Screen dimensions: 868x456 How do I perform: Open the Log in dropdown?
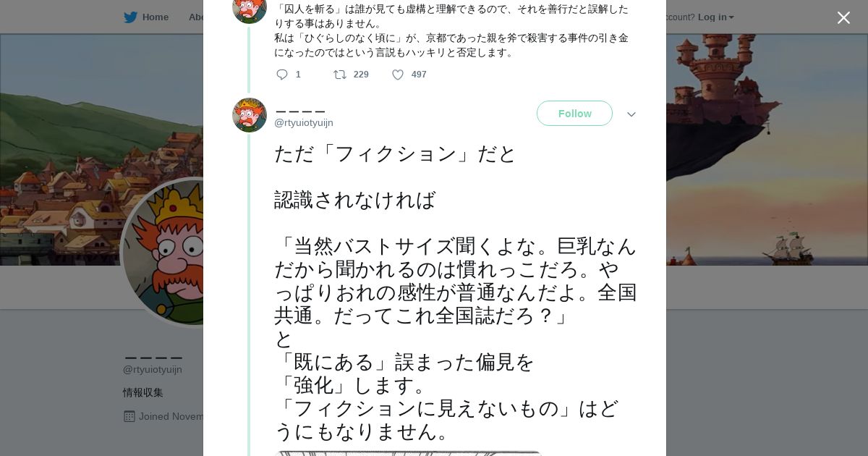pos(715,17)
